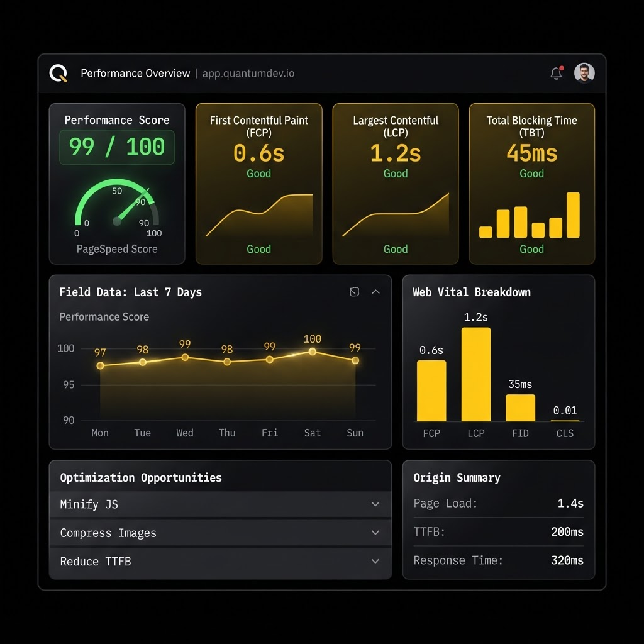Select the Total Blocking Time card

532,184
